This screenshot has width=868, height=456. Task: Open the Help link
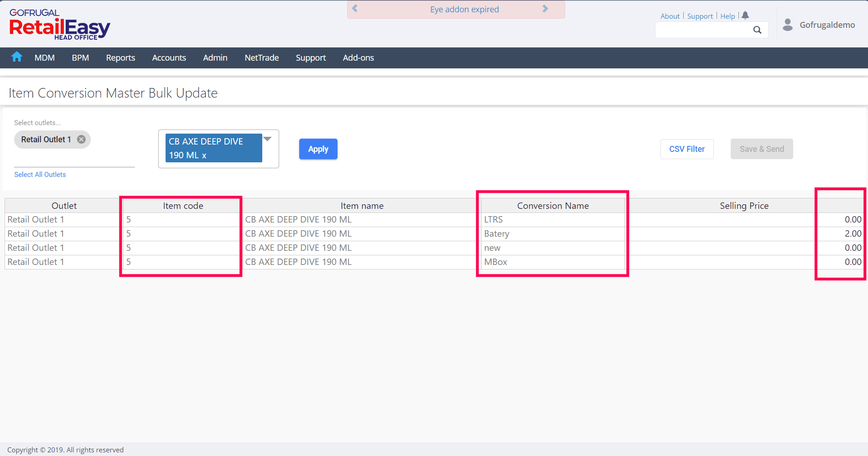tap(728, 16)
